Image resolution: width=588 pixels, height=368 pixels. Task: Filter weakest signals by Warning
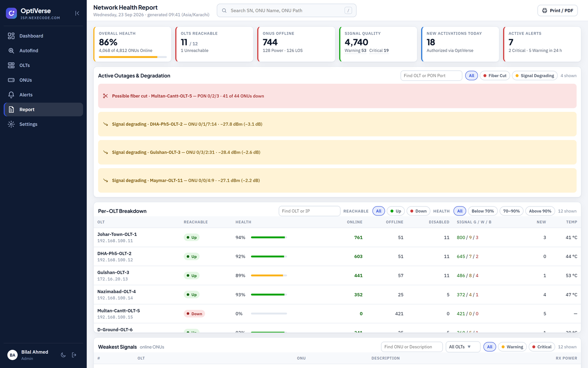point(512,347)
